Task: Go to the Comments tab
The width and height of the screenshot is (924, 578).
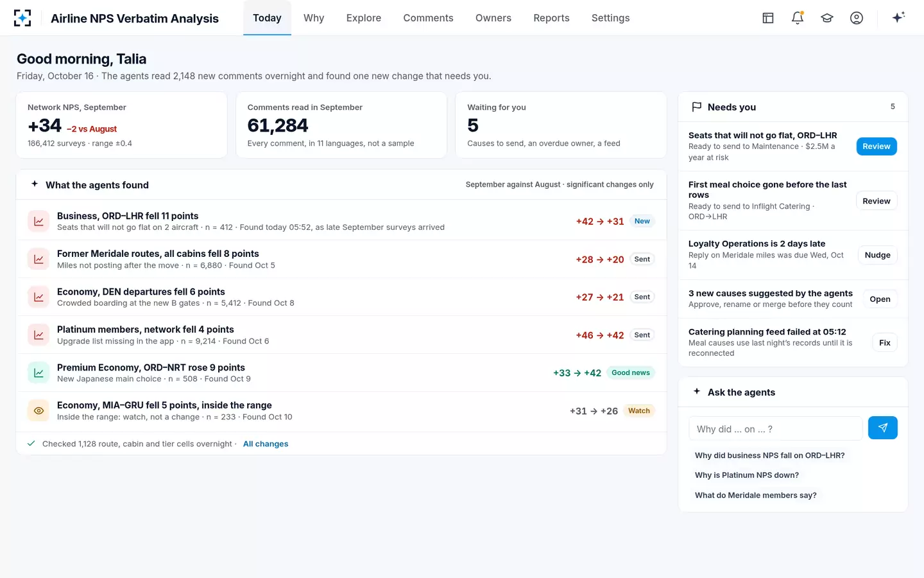Action: tap(428, 18)
